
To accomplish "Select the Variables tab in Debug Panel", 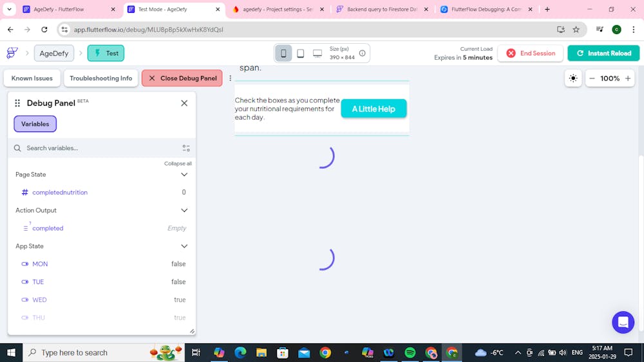I will (35, 124).
